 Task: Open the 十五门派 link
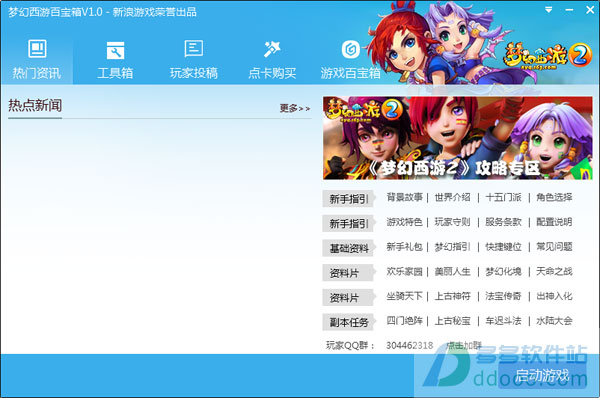coord(503,197)
